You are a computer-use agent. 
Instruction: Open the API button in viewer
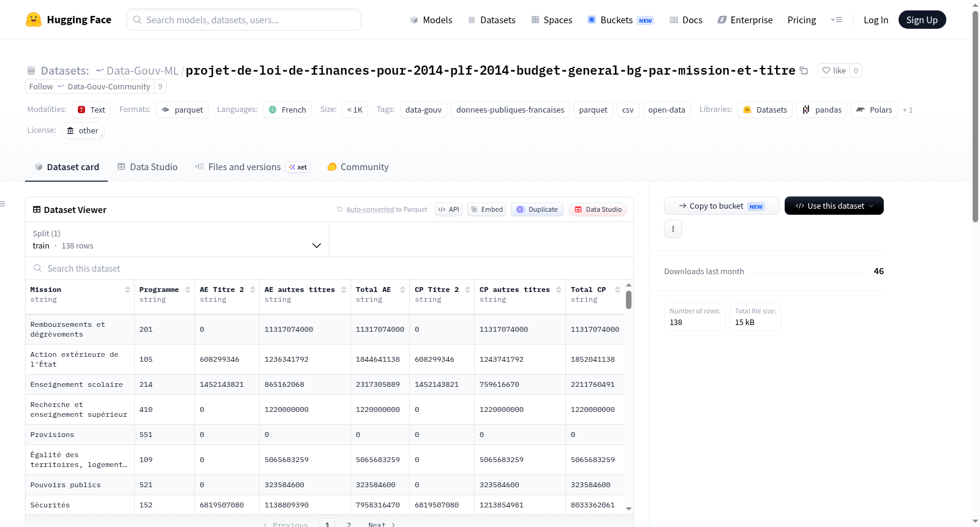click(x=448, y=209)
